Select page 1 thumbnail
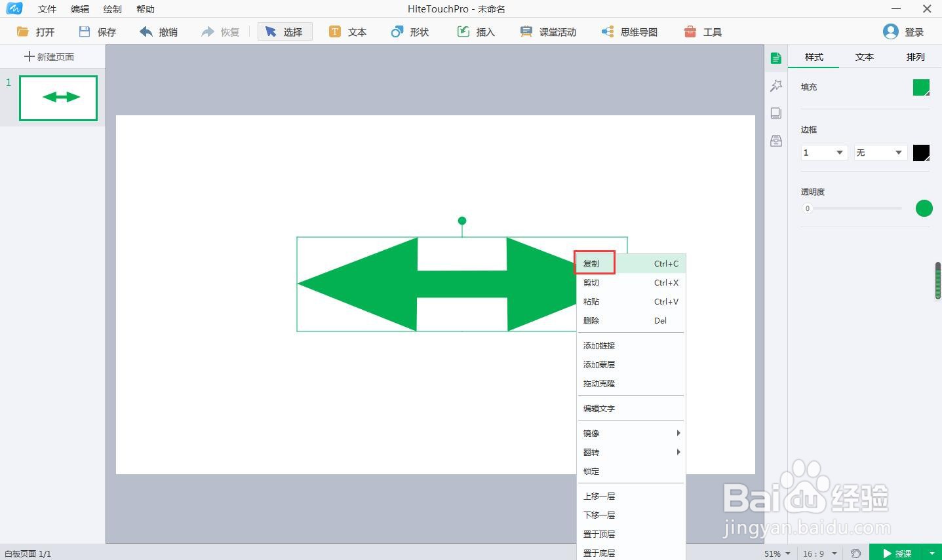Viewport: 942px width, 560px height. point(58,98)
